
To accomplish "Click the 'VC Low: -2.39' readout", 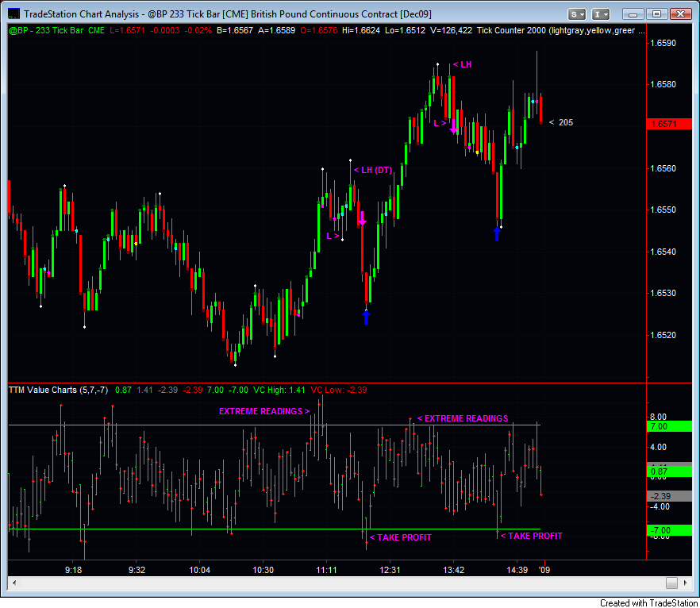I will click(339, 390).
